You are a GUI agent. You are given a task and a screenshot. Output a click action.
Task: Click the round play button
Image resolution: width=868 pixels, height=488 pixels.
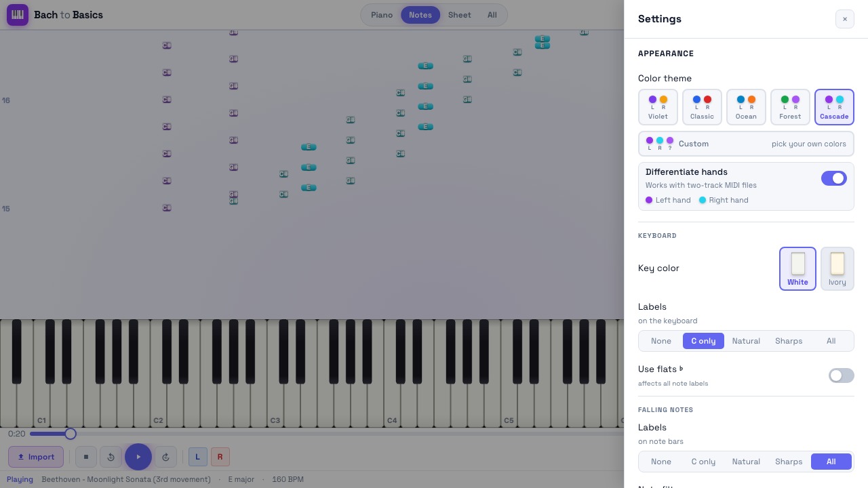[x=138, y=457]
